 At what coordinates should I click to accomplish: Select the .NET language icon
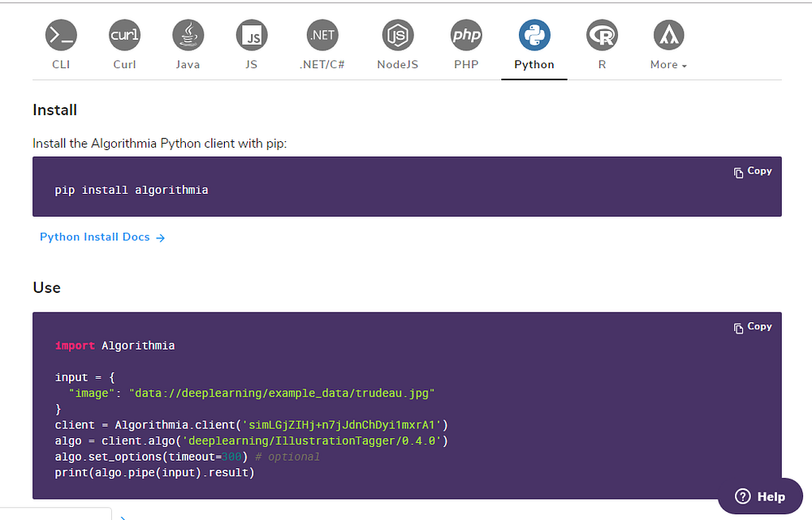click(322, 35)
